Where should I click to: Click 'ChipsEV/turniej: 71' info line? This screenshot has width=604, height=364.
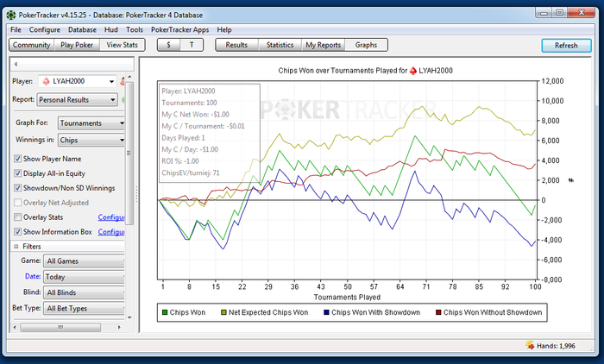tap(191, 173)
